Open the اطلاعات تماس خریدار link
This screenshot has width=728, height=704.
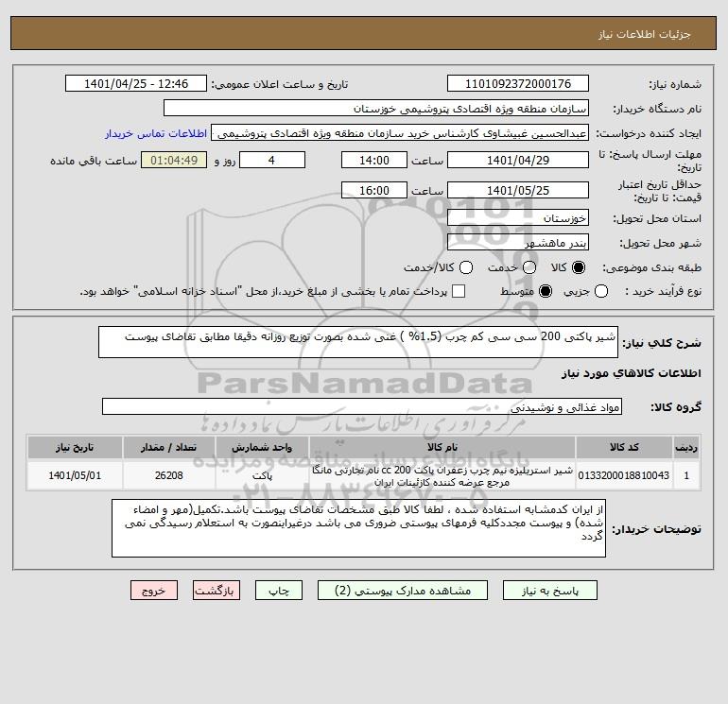pyautogui.click(x=156, y=133)
